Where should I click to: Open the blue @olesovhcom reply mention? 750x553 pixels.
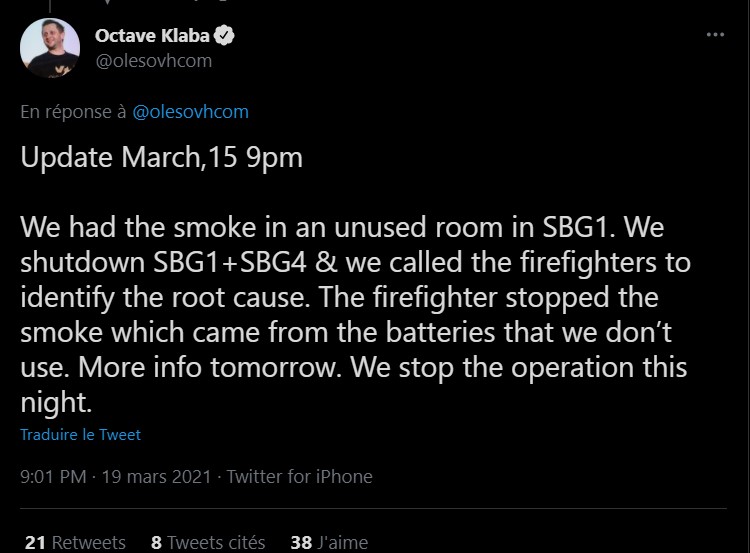[x=190, y=112]
